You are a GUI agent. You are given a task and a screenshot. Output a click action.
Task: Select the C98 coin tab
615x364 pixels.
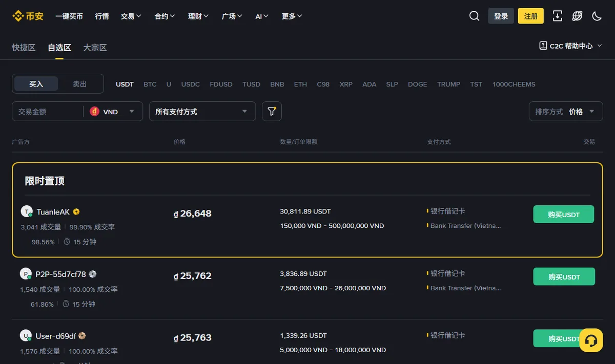(x=323, y=84)
